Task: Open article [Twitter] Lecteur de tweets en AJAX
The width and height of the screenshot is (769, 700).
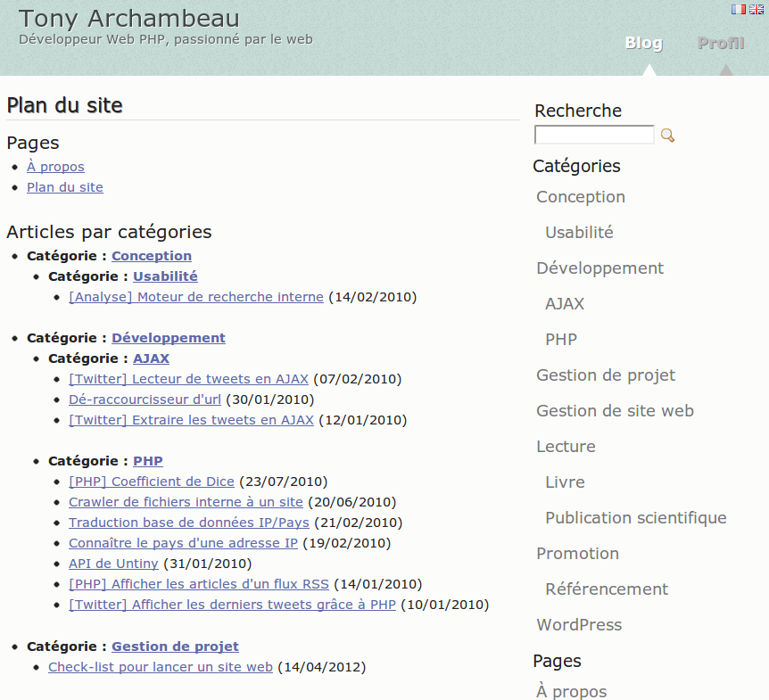Action: click(x=188, y=379)
